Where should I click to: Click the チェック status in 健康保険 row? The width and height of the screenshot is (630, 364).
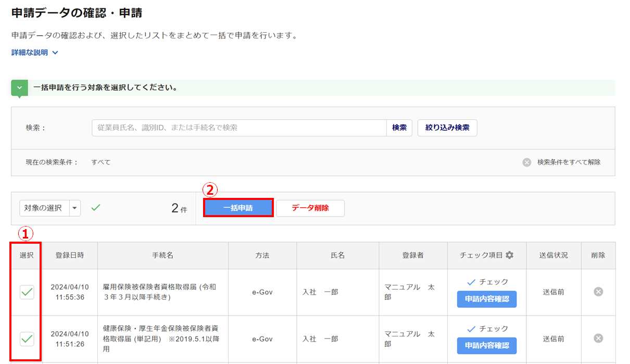pyautogui.click(x=487, y=329)
